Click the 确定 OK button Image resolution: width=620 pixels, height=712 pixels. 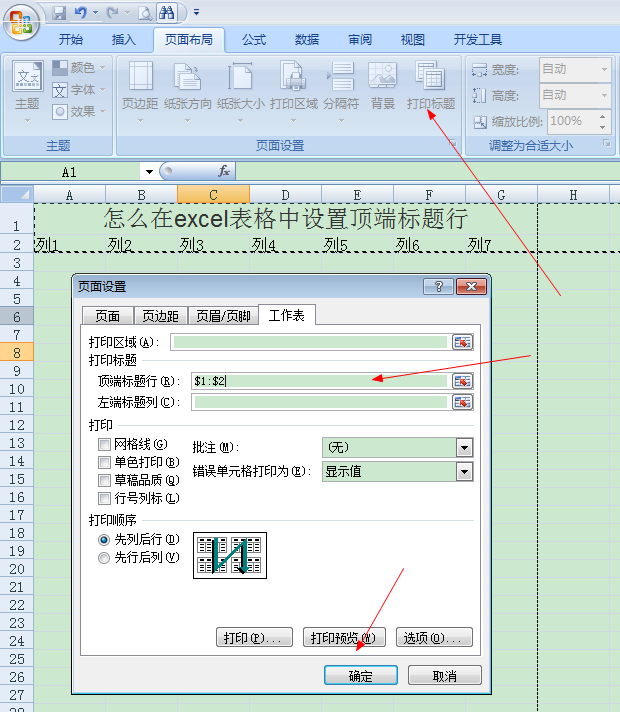tap(361, 675)
